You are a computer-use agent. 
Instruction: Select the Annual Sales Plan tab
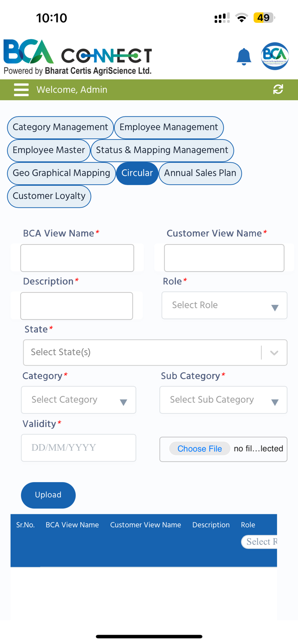pyautogui.click(x=200, y=173)
